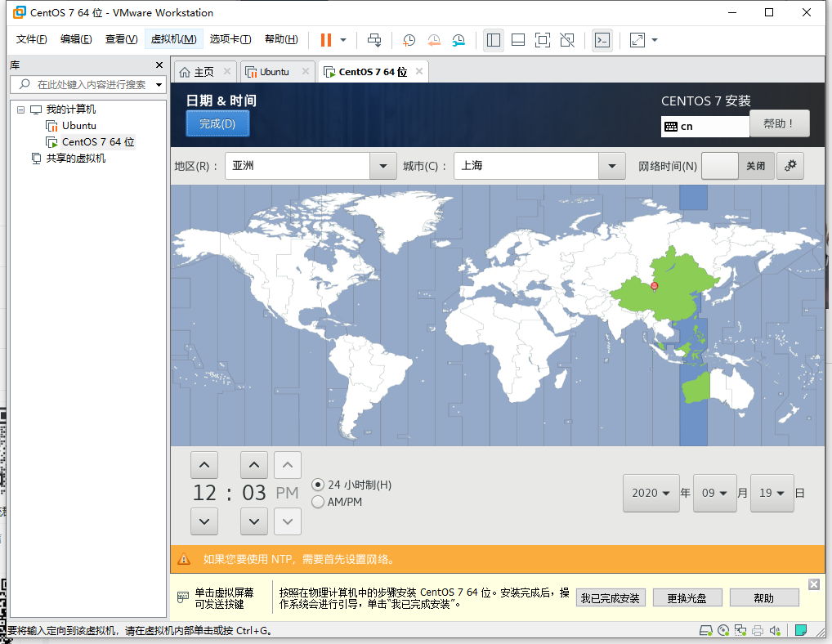832x644 pixels.
Task: Pause the virtual machine
Action: click(326, 40)
